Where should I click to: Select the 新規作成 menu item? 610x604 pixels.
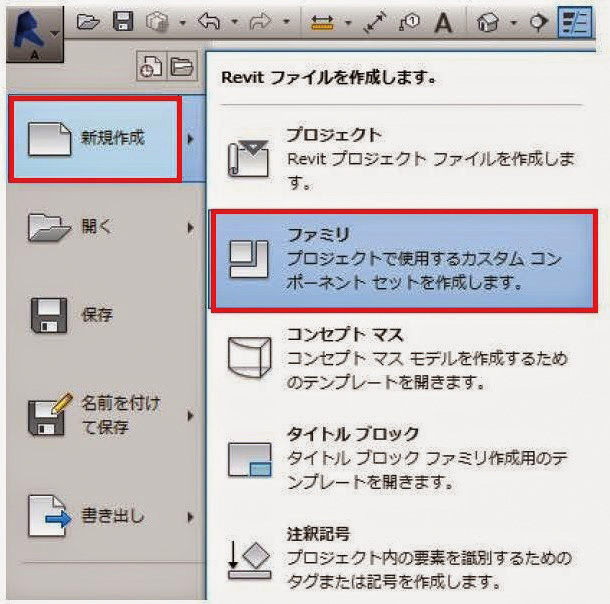95,139
